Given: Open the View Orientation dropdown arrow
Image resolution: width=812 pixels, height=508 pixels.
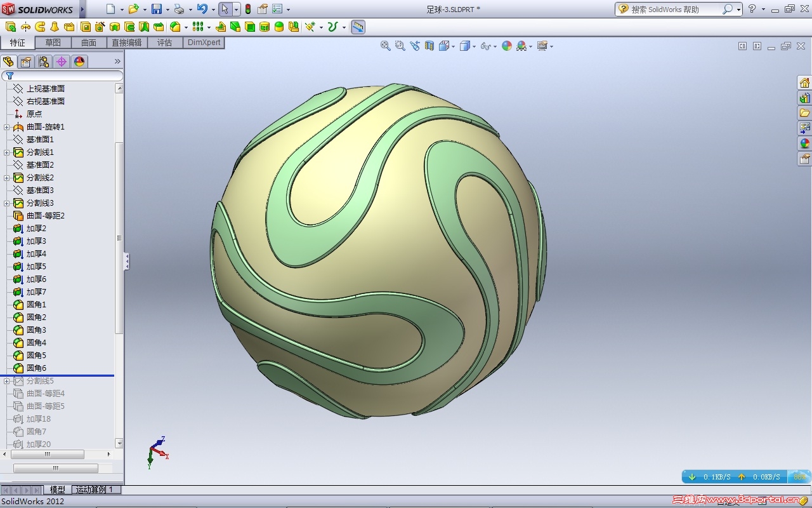Looking at the screenshot, I should [x=453, y=46].
